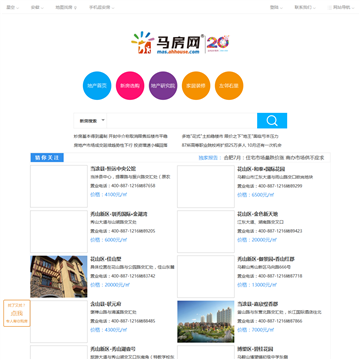Click the 点我 floating consultation widget
The width and height of the screenshot is (360, 360).
click(x=17, y=313)
